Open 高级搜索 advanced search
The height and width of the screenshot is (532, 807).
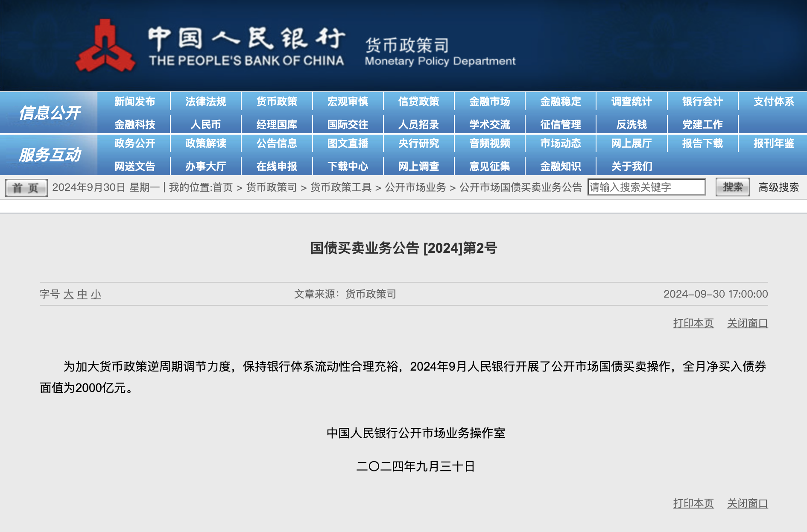778,187
